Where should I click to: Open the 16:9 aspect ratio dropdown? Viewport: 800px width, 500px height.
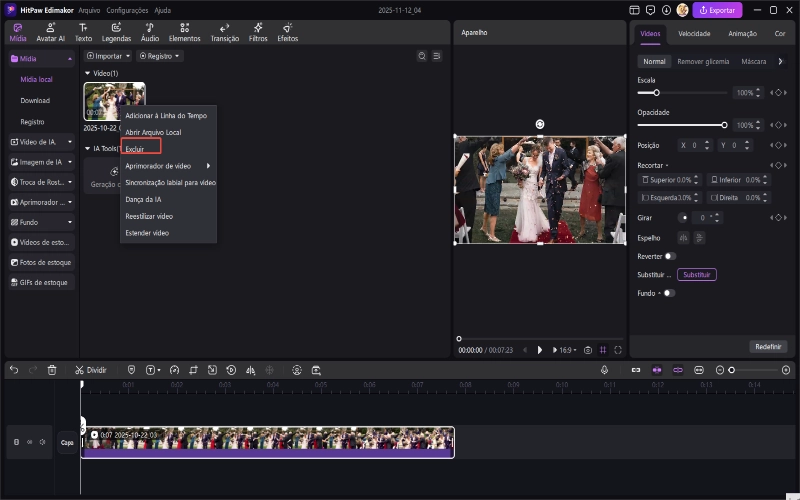click(x=566, y=350)
